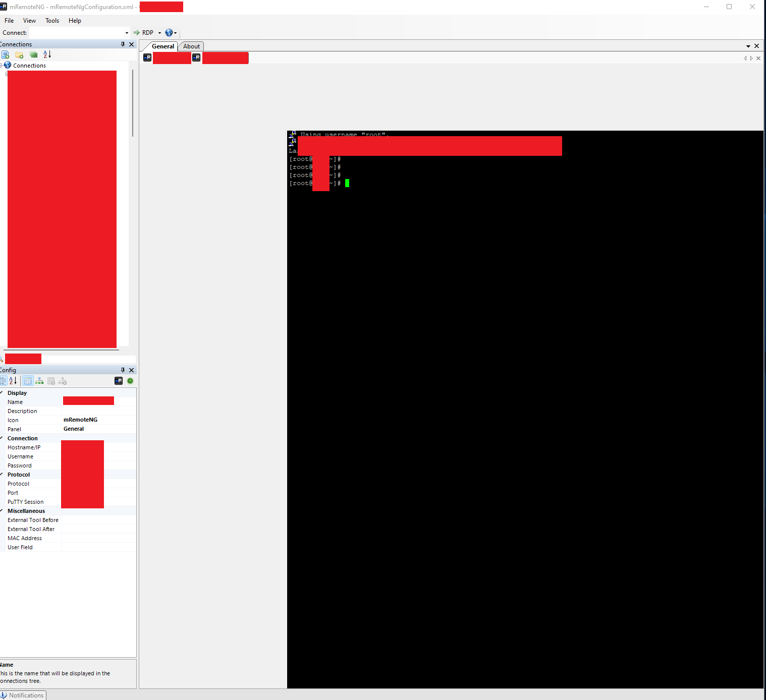Toggle auto-hide pin on the Config panel
This screenshot has height=700, width=766.
(122, 370)
